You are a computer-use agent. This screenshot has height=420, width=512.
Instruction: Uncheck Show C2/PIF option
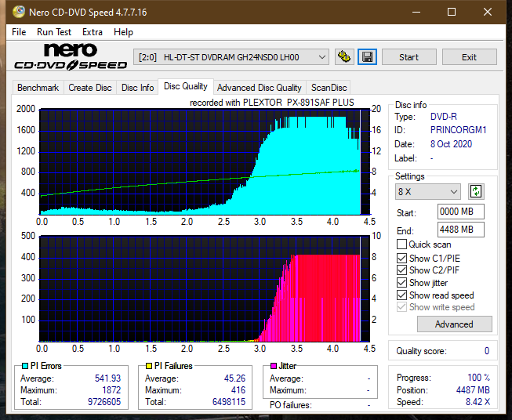(401, 270)
